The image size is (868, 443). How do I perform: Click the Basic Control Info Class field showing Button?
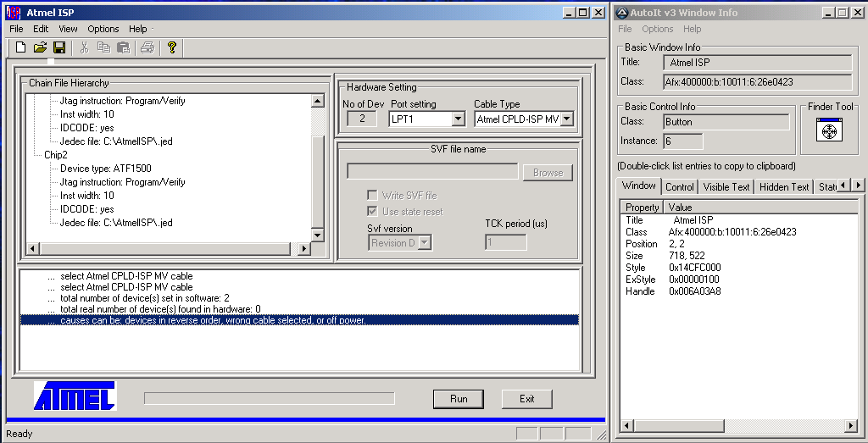(726, 122)
